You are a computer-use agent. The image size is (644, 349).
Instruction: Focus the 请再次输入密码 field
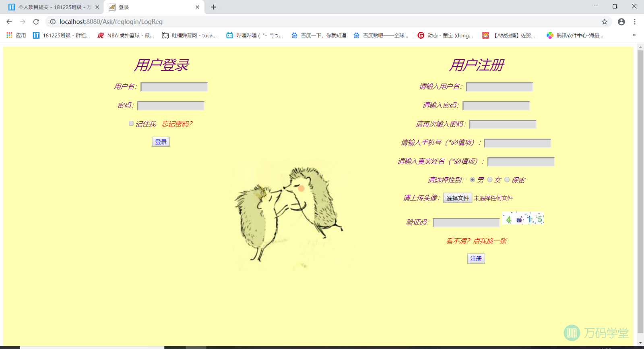(x=503, y=124)
